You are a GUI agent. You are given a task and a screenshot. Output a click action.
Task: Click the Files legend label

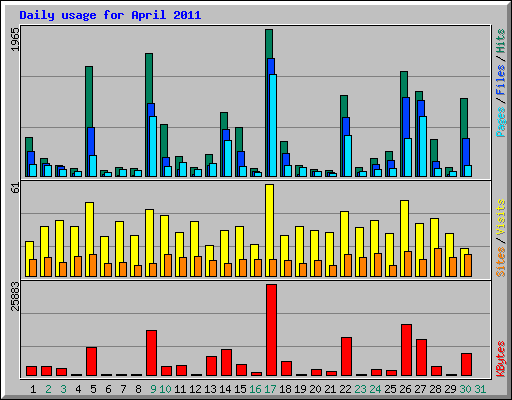coord(500,80)
